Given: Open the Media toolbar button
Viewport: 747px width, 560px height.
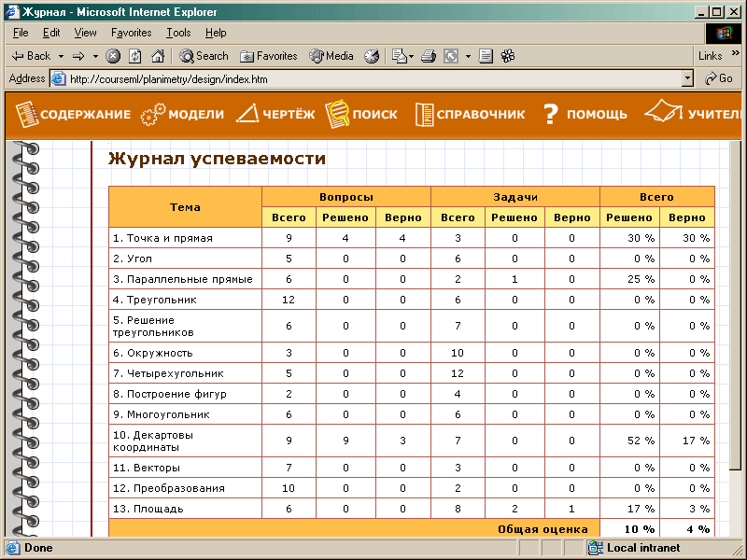Looking at the screenshot, I should [x=331, y=56].
